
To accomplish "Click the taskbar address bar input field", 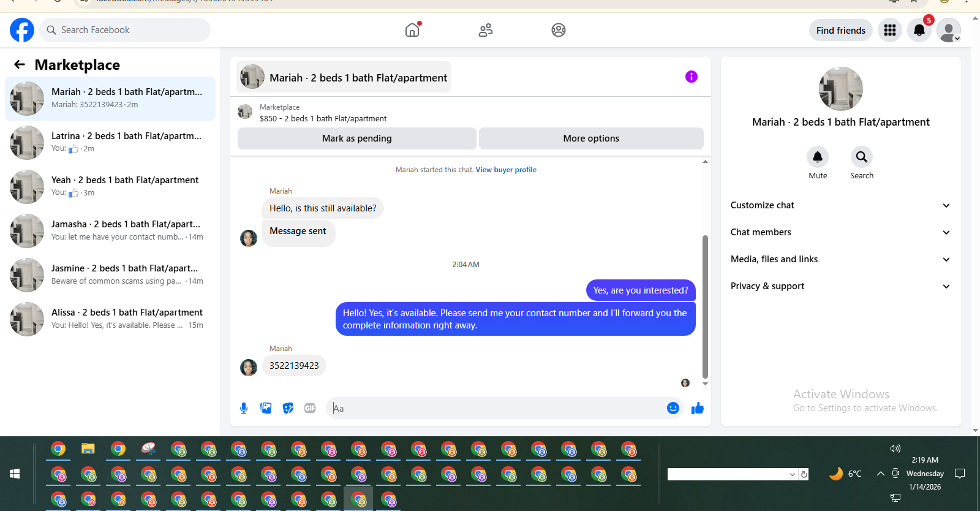I will pos(728,474).
